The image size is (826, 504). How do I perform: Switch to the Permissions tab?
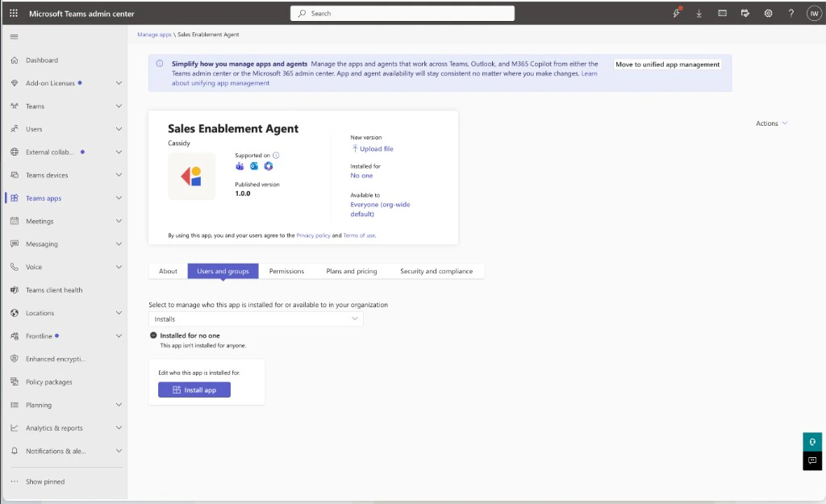[286, 271]
